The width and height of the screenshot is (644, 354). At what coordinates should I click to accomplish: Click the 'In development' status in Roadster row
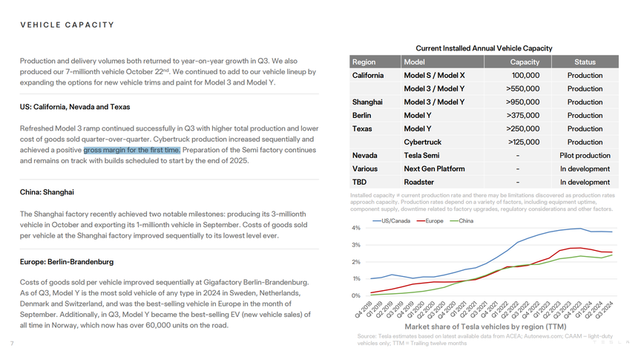click(585, 183)
